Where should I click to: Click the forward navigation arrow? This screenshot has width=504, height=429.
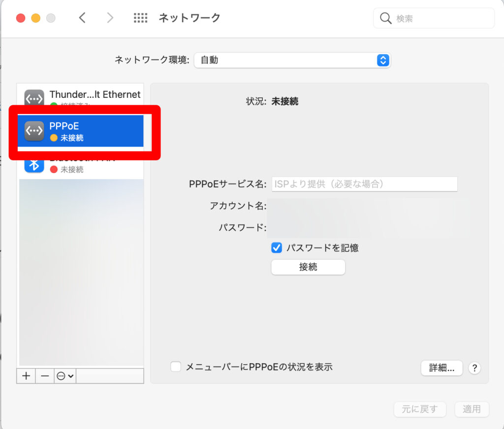point(110,18)
